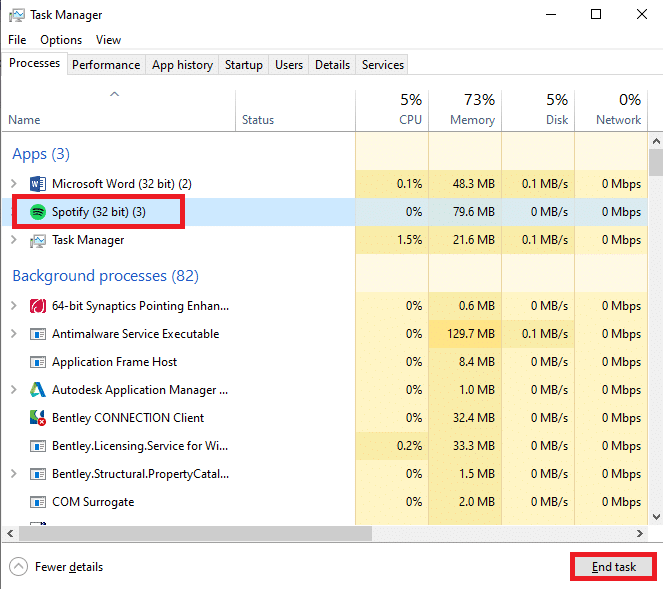663x589 pixels.
Task: Click the Task Manager row icon
Action: 38,241
